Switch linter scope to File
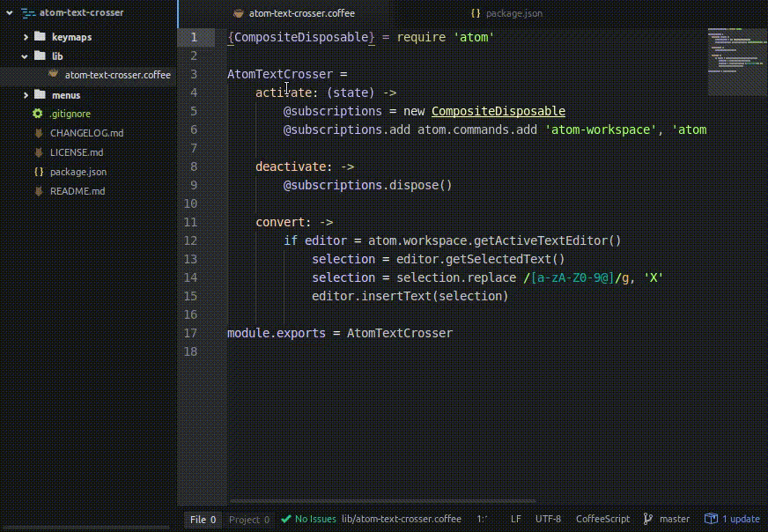Image resolution: width=768 pixels, height=532 pixels. [x=203, y=520]
